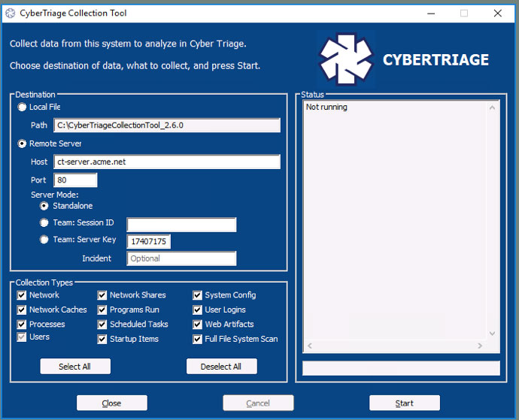
Task: Uncheck the Network Shares checkbox
Action: (102, 295)
